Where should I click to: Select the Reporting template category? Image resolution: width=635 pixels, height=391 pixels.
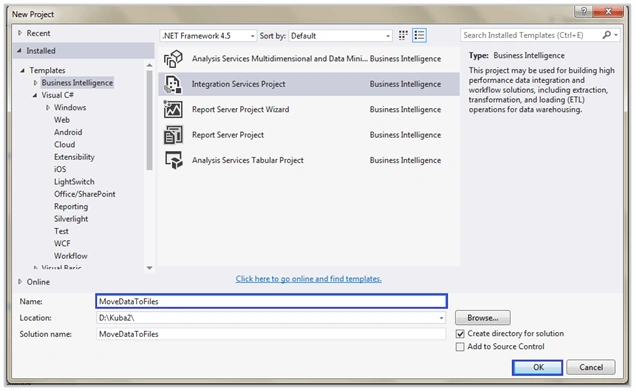pyautogui.click(x=71, y=207)
